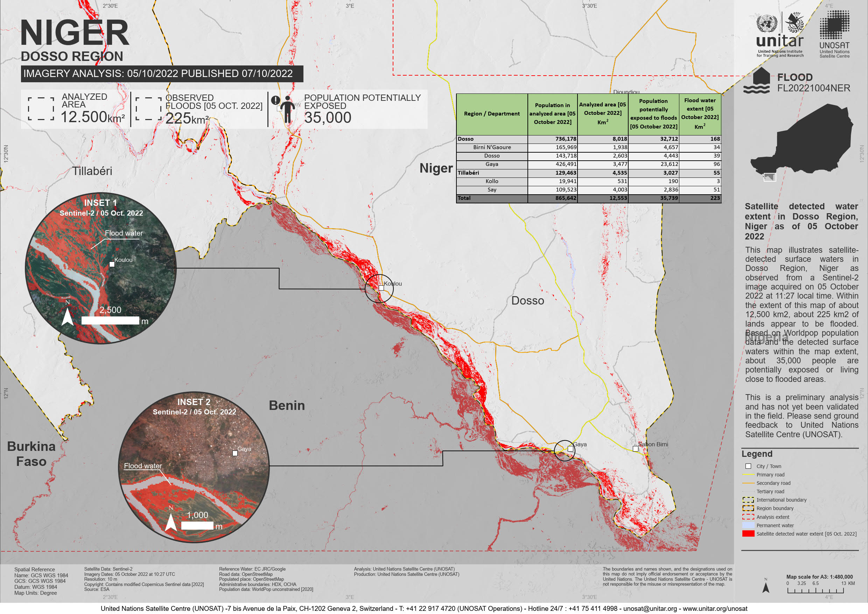The image size is (868, 614).
Task: Click the City / Town legend symbol
Action: point(748,466)
